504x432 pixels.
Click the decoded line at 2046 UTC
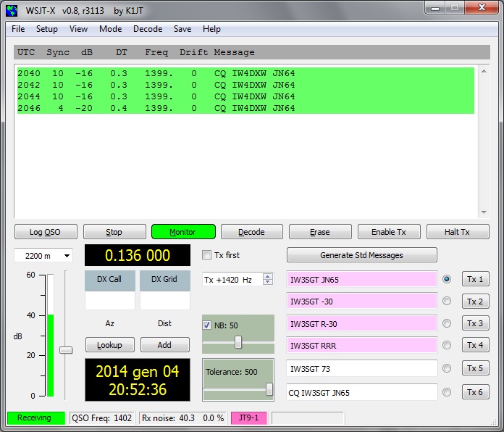(245, 108)
